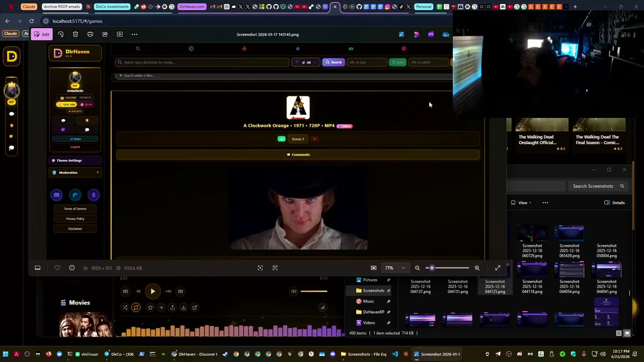644x362 pixels.
Task: Share the image via the share icon
Action: 105,34
